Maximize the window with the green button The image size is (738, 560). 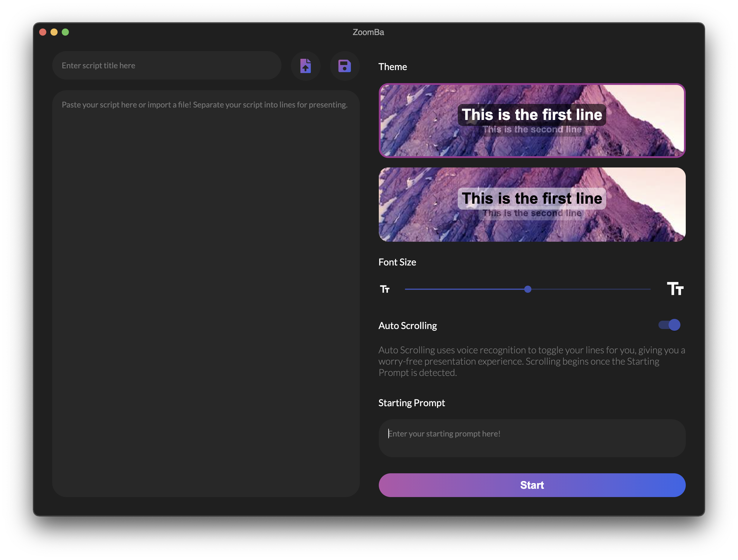tap(65, 32)
